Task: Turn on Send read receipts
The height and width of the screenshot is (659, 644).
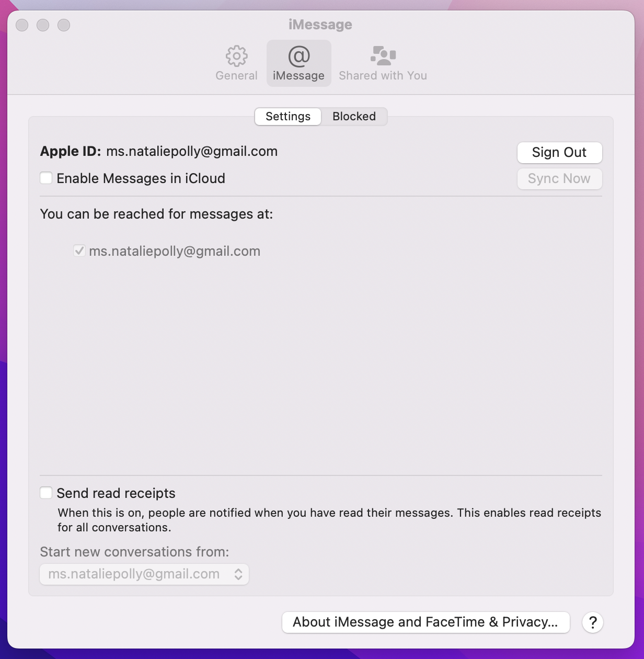Action: [46, 492]
